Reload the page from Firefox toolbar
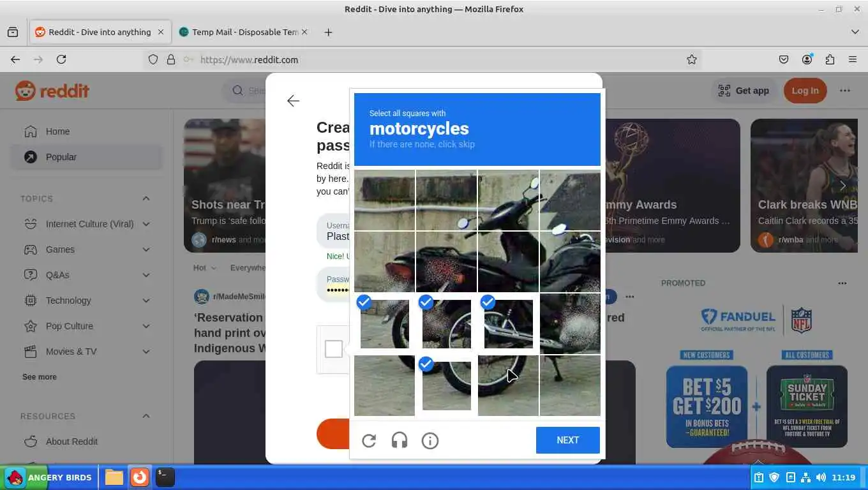The width and height of the screenshot is (868, 490). coord(61,59)
